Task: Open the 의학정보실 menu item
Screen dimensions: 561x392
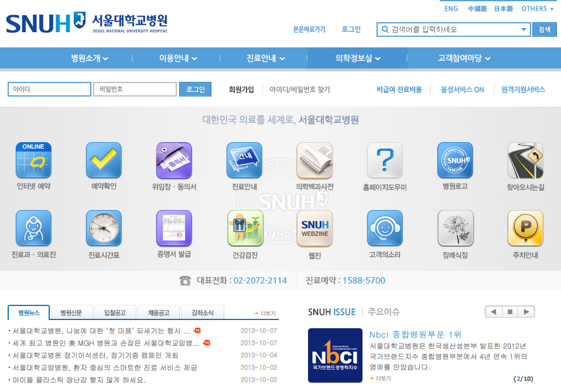Action: 357,58
